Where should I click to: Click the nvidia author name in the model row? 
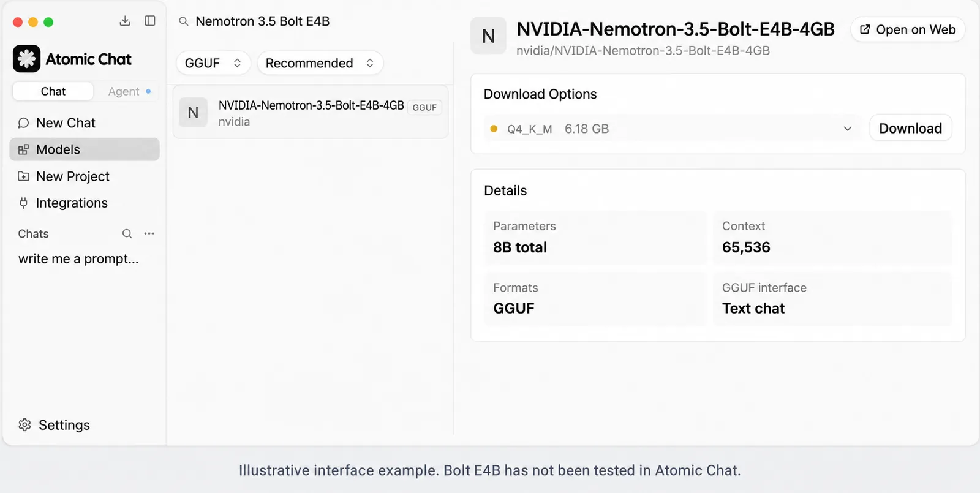(x=235, y=122)
